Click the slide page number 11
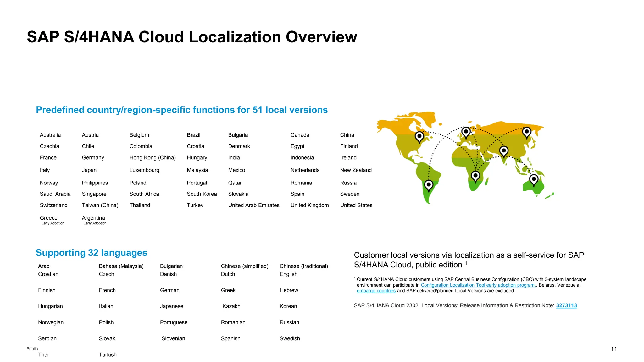 (614, 349)
